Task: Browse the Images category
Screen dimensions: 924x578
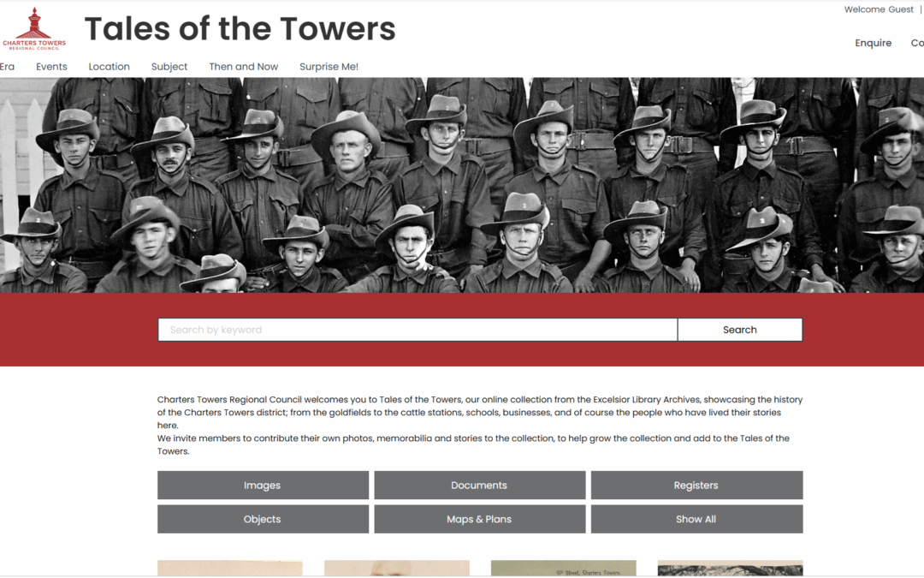Action: pyautogui.click(x=263, y=485)
